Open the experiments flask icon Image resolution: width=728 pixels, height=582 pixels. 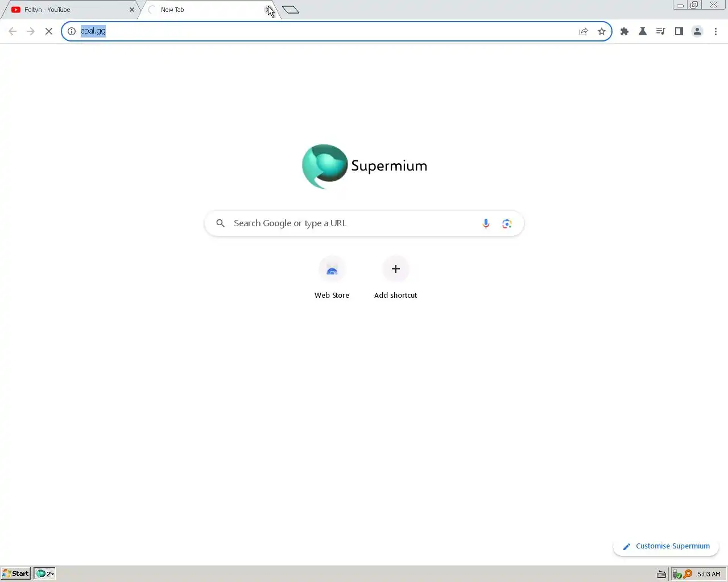pyautogui.click(x=643, y=31)
